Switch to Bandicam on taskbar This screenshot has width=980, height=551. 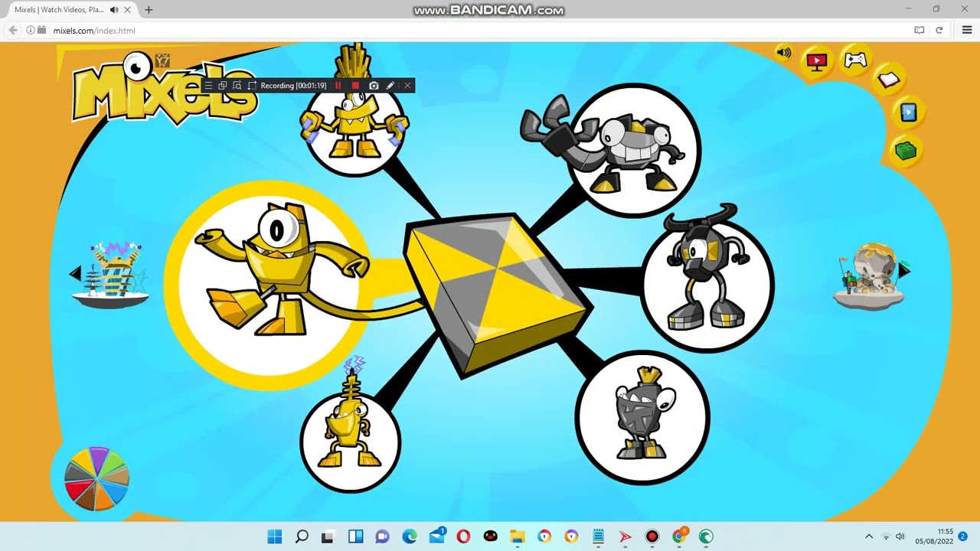(x=652, y=536)
